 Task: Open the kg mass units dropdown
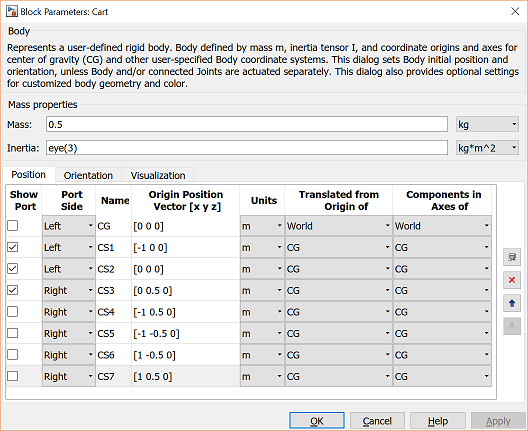(x=487, y=125)
